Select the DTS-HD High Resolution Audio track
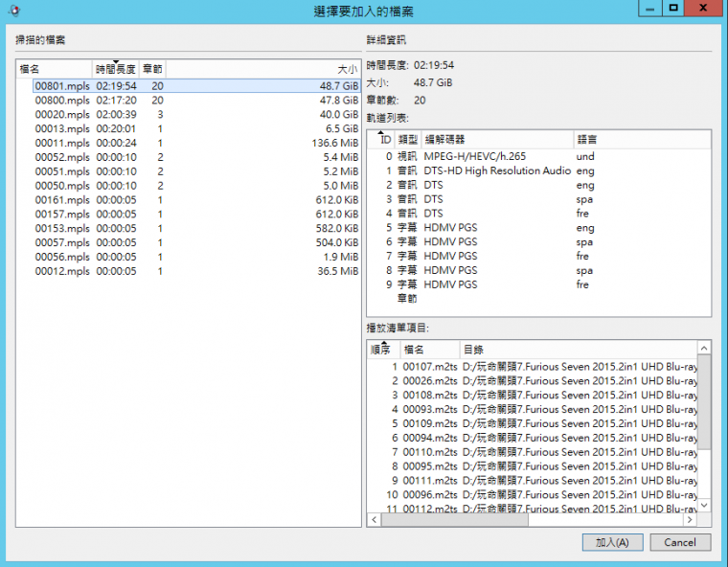Image resolution: width=728 pixels, height=567 pixels. (x=539, y=170)
